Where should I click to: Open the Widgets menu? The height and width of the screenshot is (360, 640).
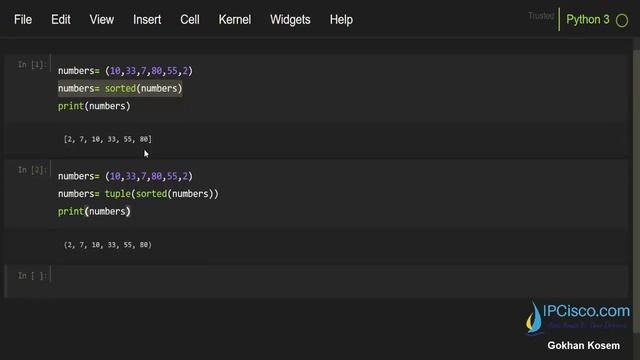(x=290, y=20)
